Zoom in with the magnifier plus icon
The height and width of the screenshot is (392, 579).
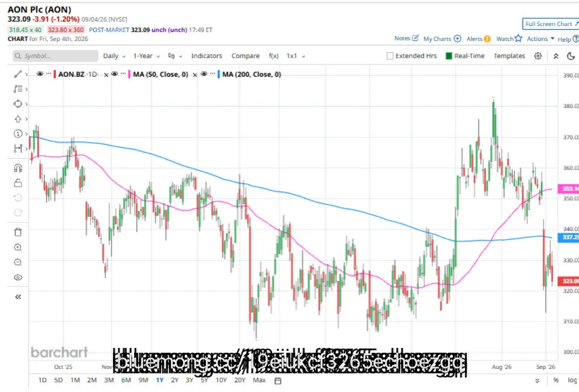coord(18,248)
